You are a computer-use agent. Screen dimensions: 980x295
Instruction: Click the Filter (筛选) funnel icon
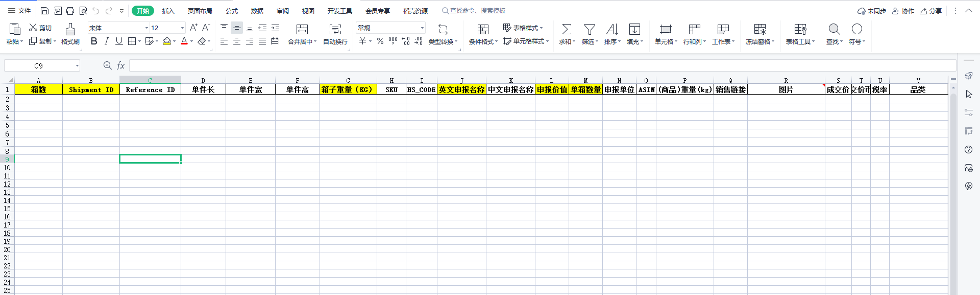click(590, 29)
